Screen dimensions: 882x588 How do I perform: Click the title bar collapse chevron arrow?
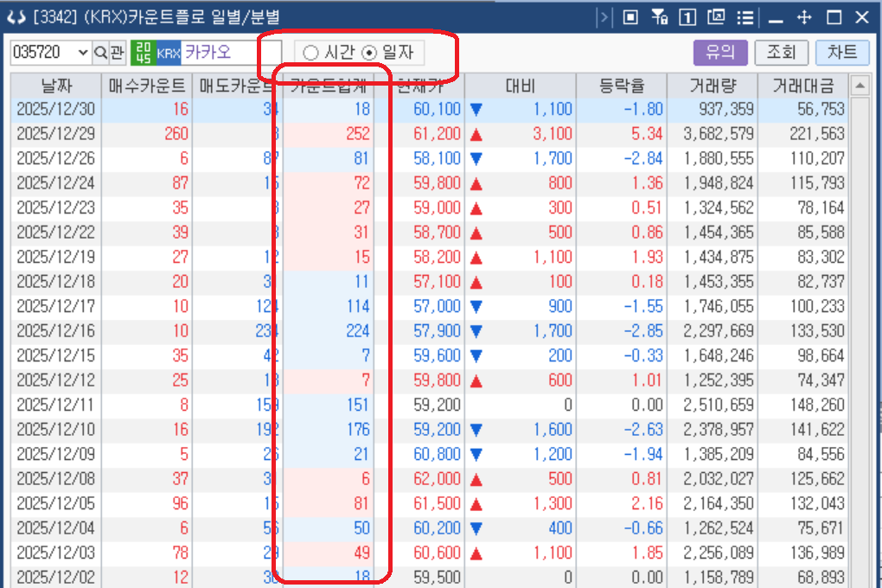604,17
